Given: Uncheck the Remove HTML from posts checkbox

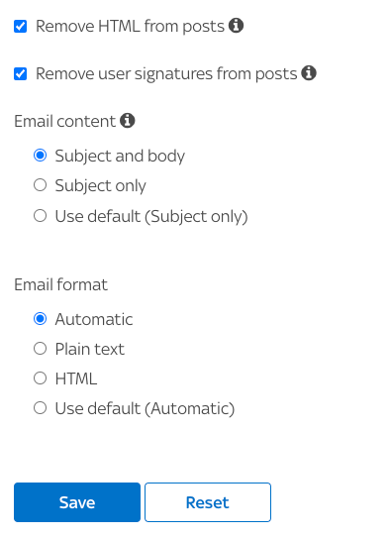Looking at the screenshot, I should 20,26.
